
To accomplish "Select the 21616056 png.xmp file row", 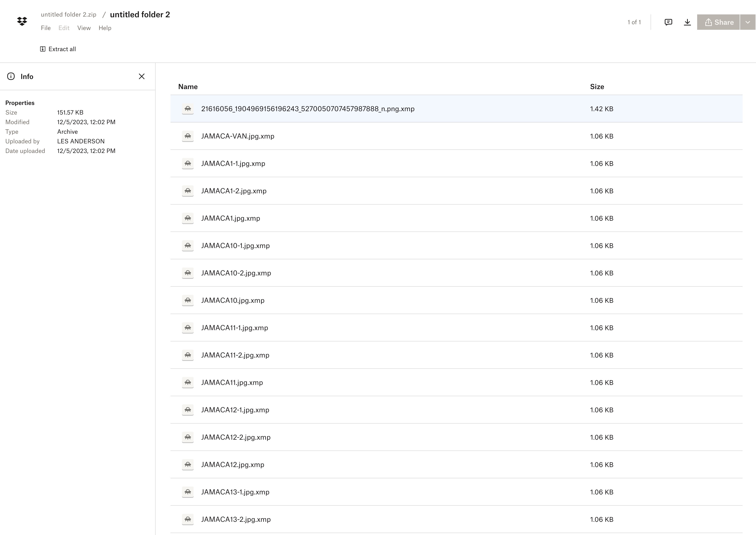I will click(x=308, y=109).
